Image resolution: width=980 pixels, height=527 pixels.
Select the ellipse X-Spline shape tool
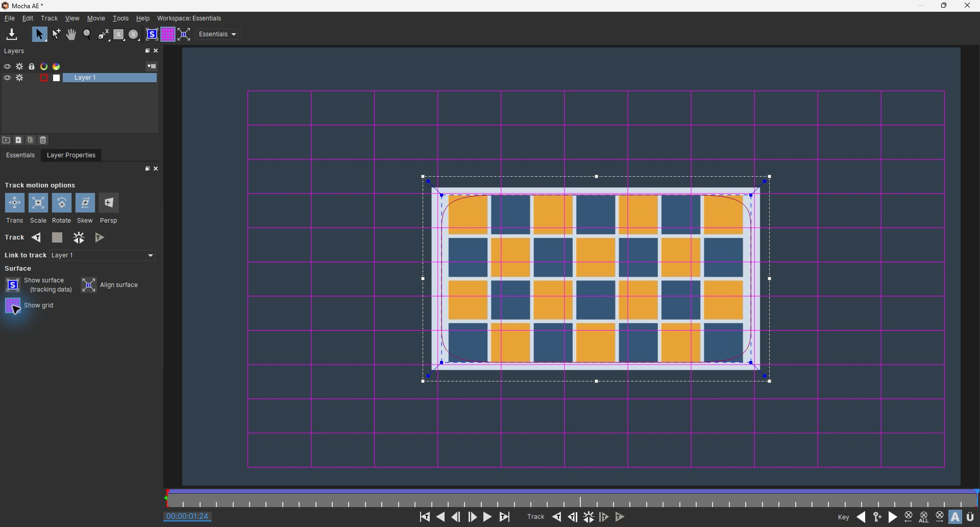pos(134,34)
